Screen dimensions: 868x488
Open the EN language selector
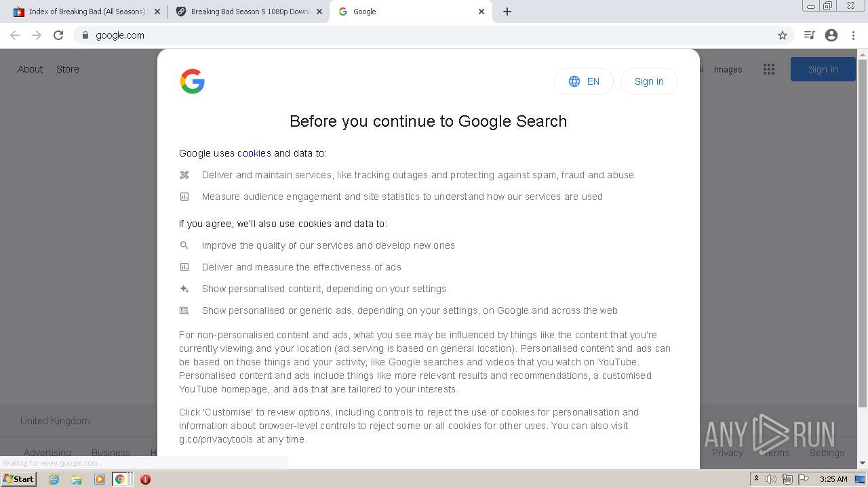pos(583,81)
